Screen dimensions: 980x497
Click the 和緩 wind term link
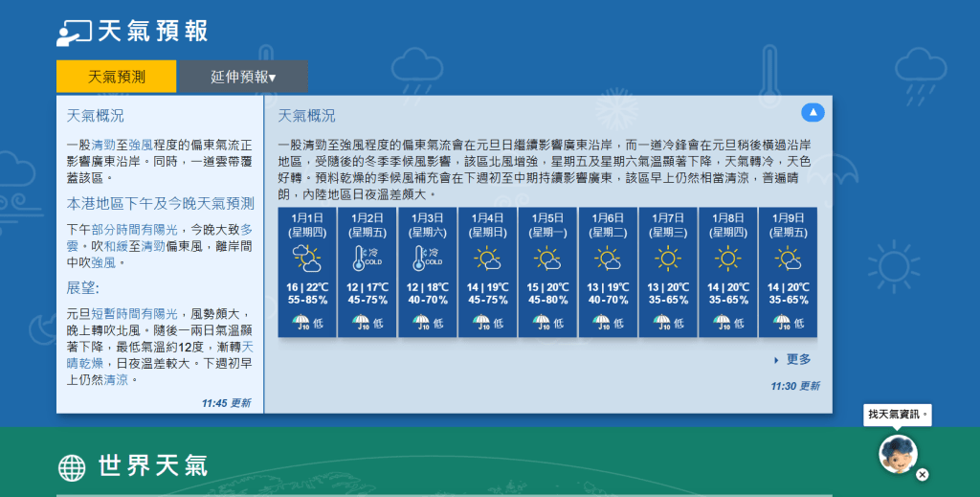pos(116,246)
